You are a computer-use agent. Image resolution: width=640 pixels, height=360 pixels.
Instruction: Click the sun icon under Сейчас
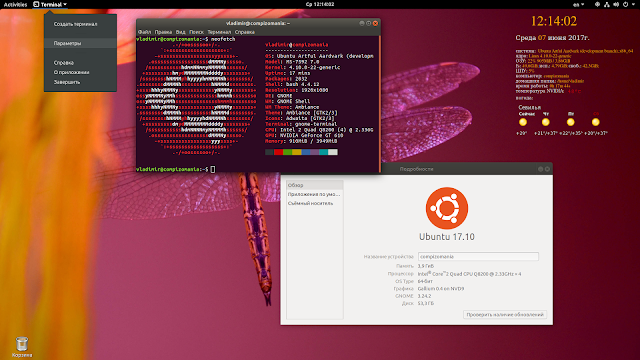(523, 122)
